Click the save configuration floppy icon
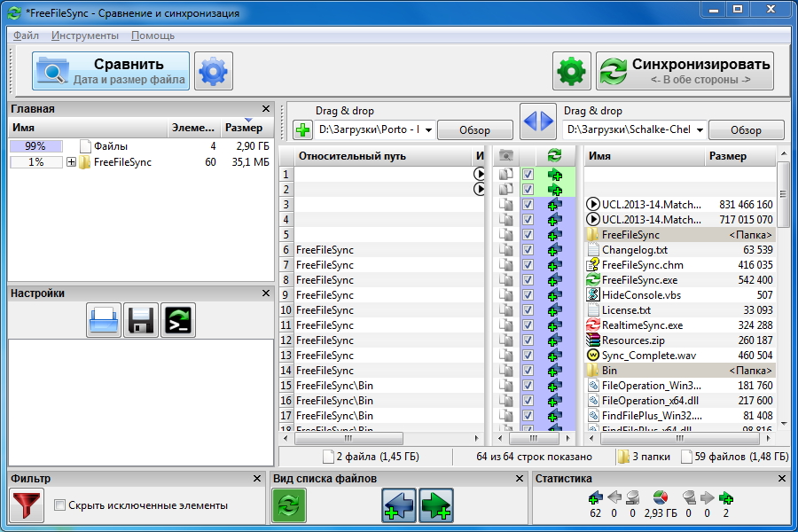The image size is (798, 532). coord(141,320)
